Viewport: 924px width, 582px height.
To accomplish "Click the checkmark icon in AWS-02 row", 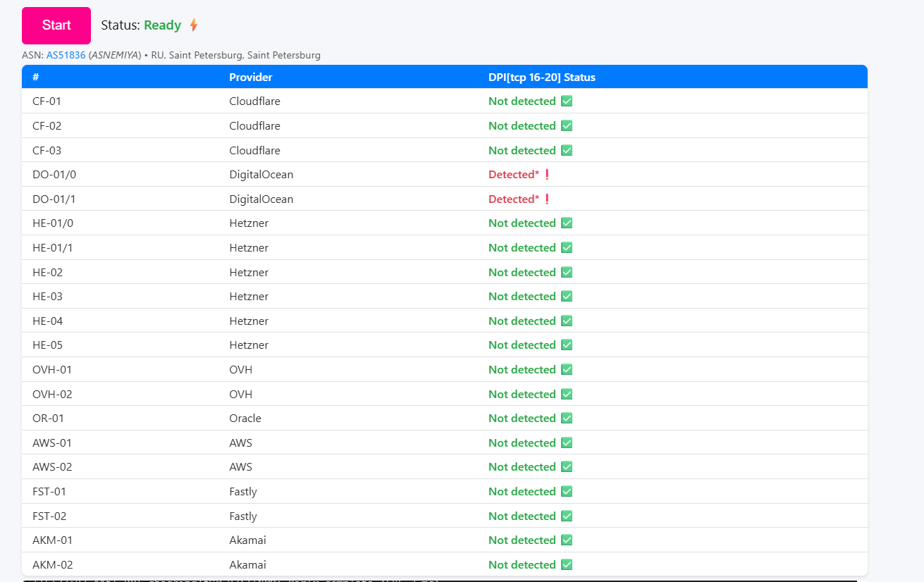I will (x=567, y=467).
